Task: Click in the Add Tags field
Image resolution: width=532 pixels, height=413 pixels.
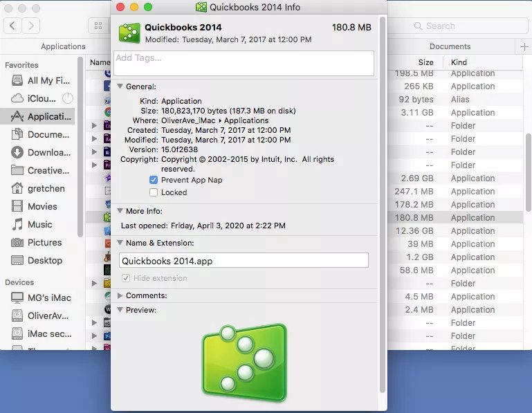Action: [x=244, y=64]
